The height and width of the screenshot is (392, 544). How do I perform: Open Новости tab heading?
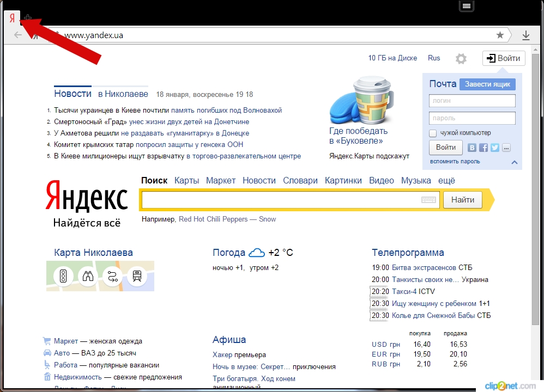click(x=72, y=94)
